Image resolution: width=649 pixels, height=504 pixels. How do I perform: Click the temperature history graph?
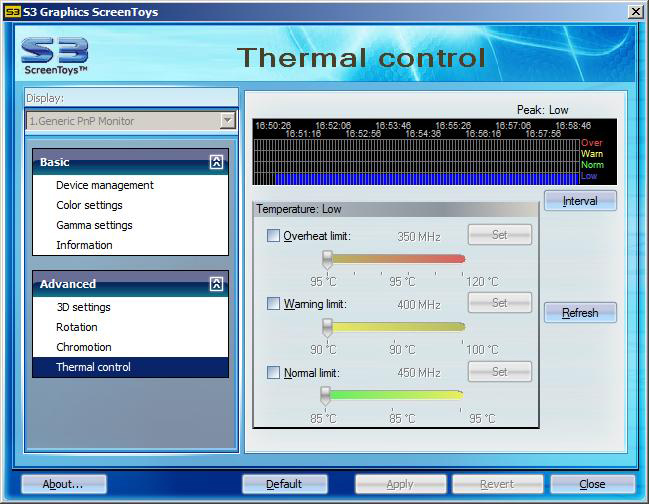(x=415, y=160)
